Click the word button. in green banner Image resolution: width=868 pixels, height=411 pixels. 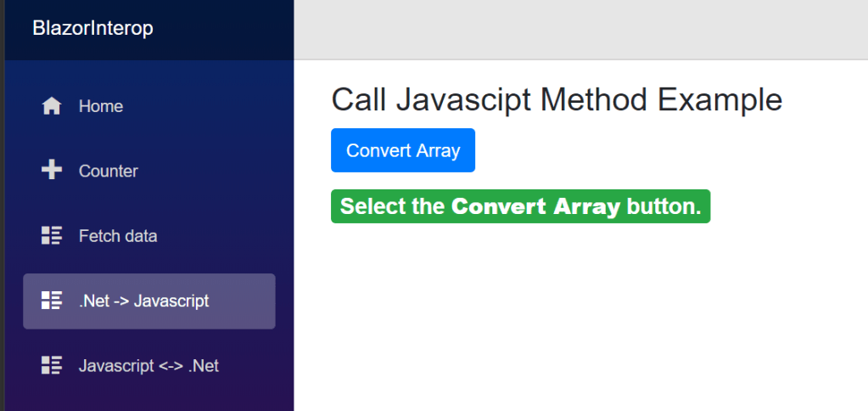pos(664,206)
